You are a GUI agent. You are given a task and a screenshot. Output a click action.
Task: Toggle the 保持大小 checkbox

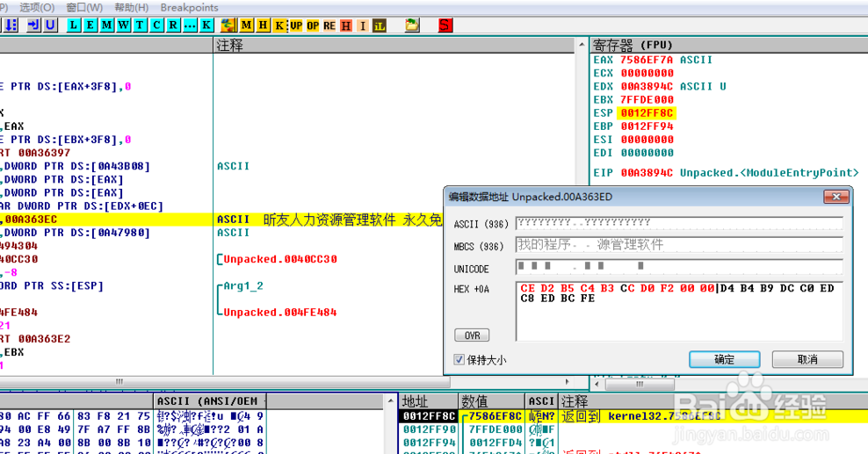tap(459, 360)
